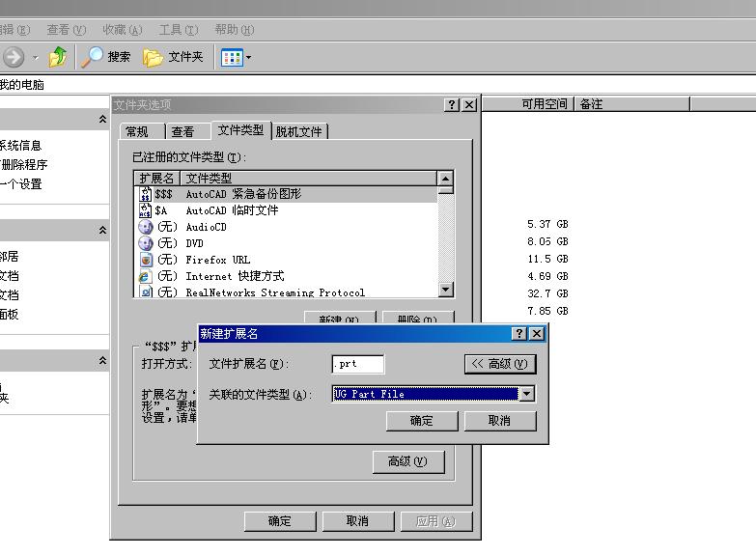The height and width of the screenshot is (556, 756).
Task: Click the 4.69 GB free space value
Action: tap(547, 276)
